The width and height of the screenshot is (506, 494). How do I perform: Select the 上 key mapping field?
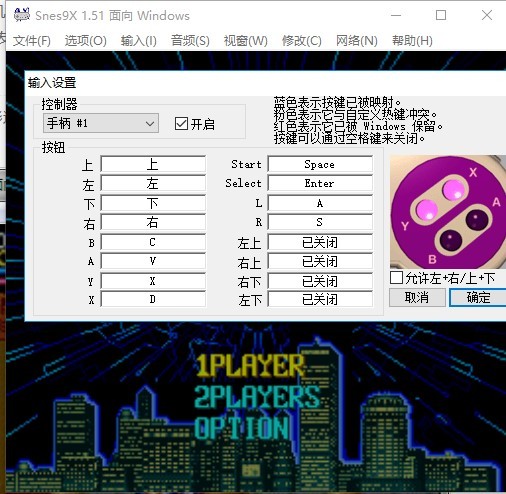(x=153, y=164)
